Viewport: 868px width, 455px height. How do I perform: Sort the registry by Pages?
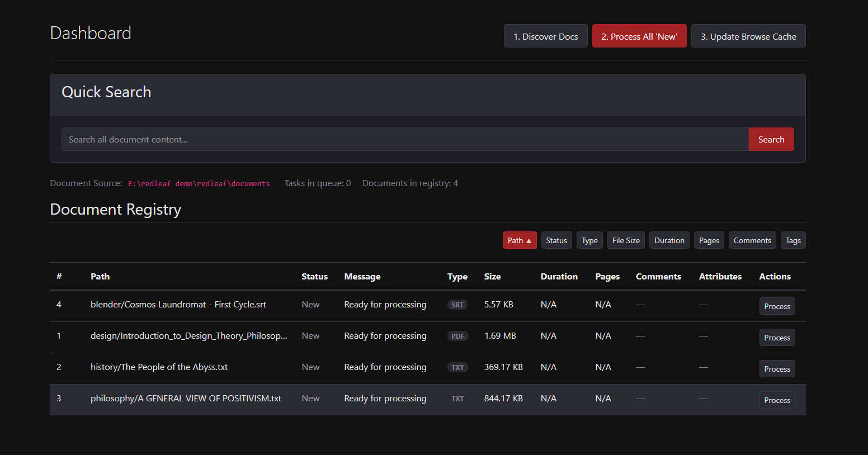pyautogui.click(x=709, y=240)
